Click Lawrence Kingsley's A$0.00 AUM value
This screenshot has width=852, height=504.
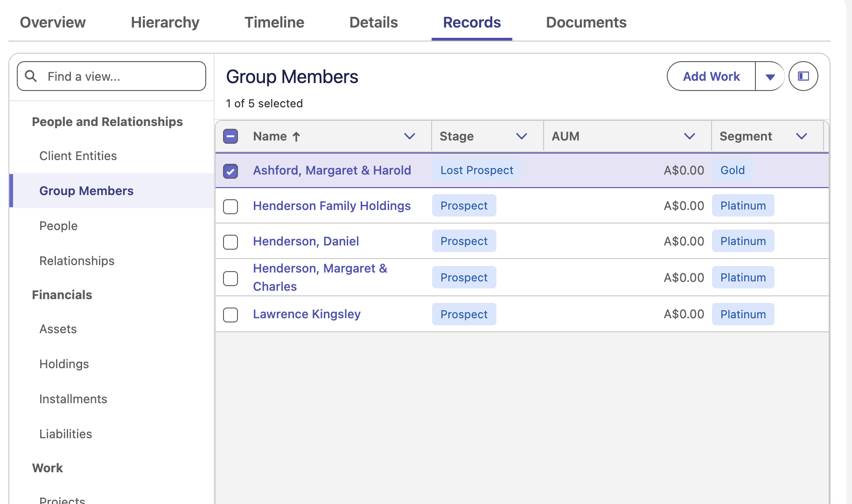684,314
